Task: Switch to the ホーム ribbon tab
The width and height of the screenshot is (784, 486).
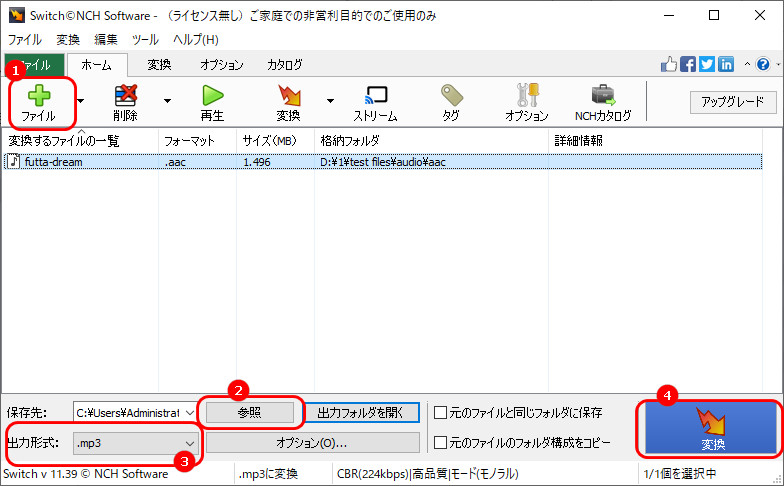Action: point(96,64)
